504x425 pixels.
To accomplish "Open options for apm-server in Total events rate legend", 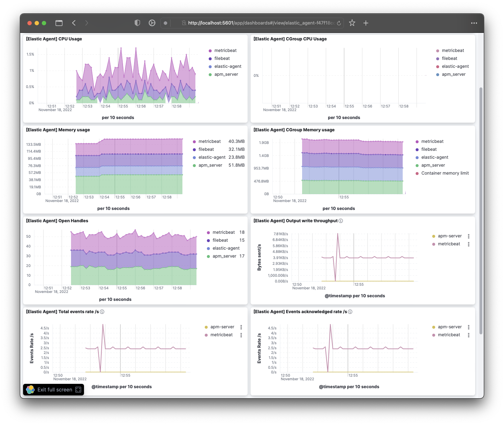I will click(241, 327).
